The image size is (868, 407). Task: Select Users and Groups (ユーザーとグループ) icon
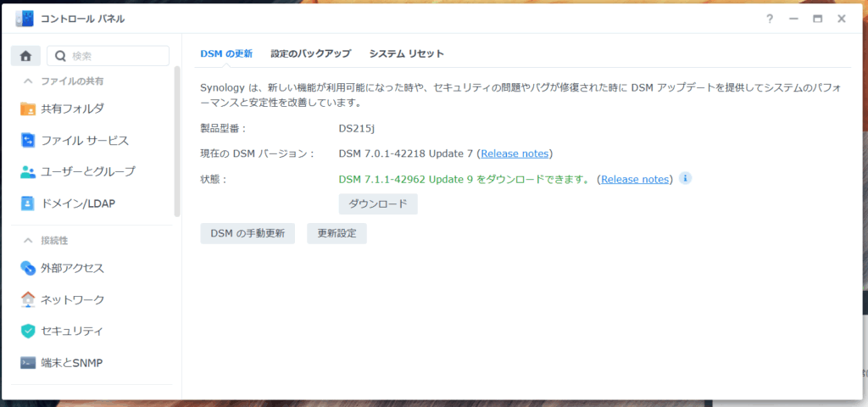[x=28, y=171]
